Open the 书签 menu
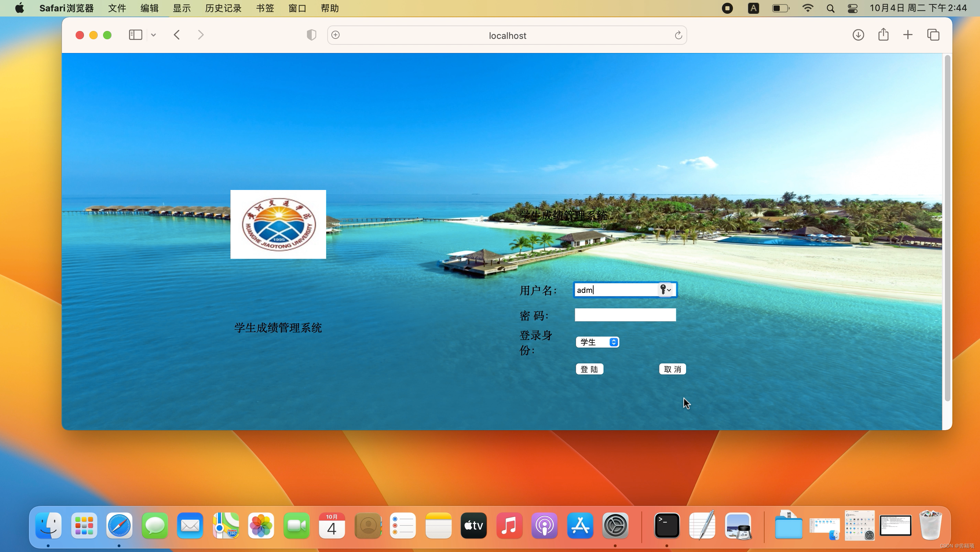The width and height of the screenshot is (980, 552). [265, 8]
